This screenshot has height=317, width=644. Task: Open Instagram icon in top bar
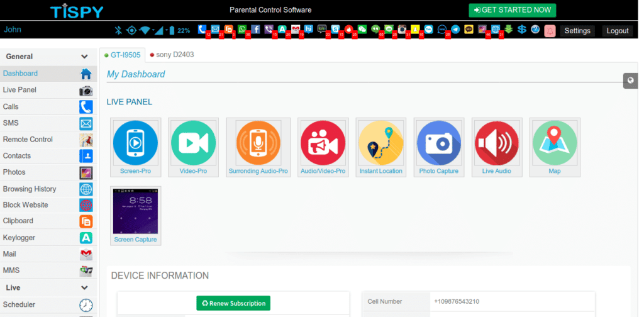(402, 29)
